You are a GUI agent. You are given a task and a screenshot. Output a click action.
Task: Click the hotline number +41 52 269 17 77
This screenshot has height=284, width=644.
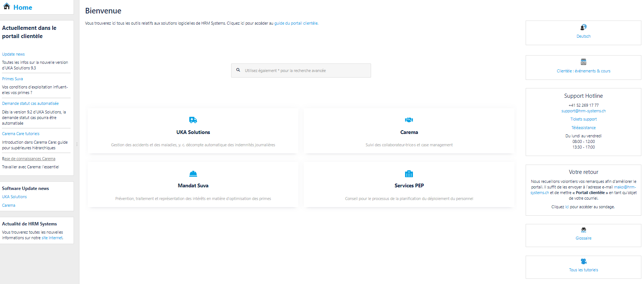pos(584,105)
